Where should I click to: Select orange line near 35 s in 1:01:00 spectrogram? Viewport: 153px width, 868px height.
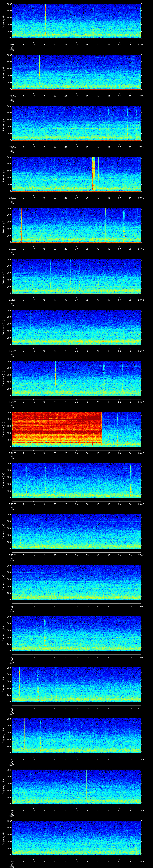pos(87,785)
